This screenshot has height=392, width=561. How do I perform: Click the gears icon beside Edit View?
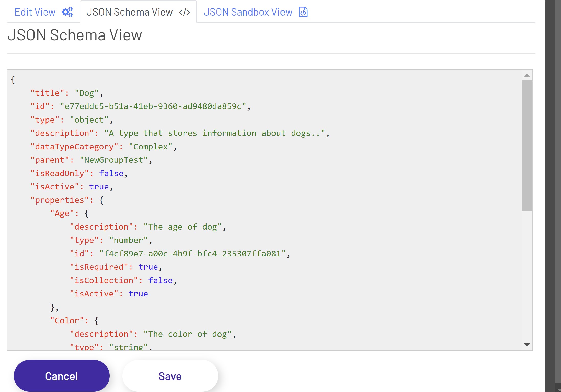[67, 12]
